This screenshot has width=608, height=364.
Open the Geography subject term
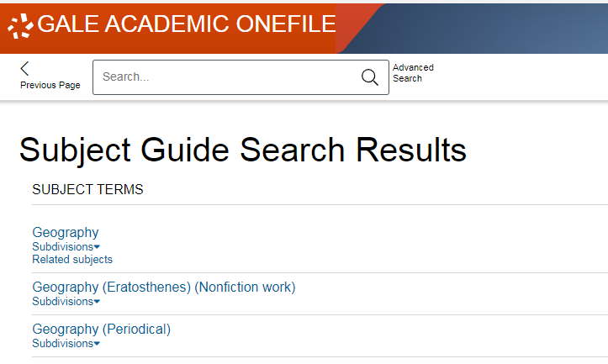[66, 233]
